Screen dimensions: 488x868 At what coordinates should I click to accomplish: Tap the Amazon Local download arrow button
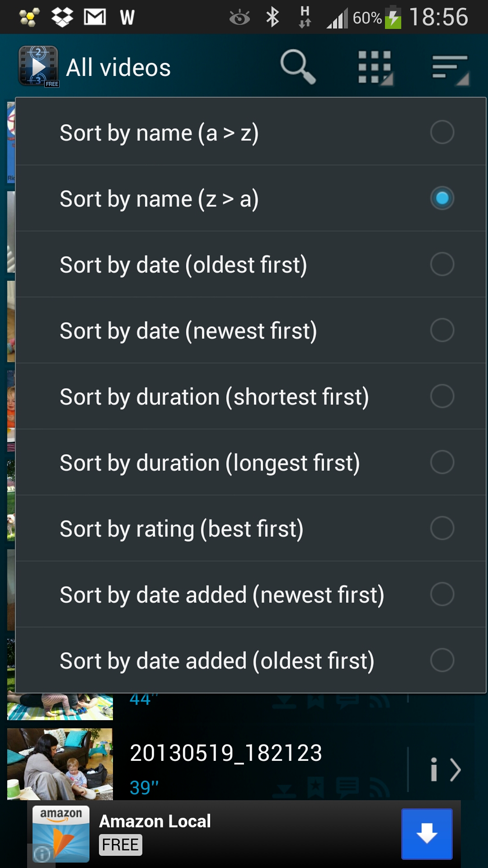tap(427, 834)
